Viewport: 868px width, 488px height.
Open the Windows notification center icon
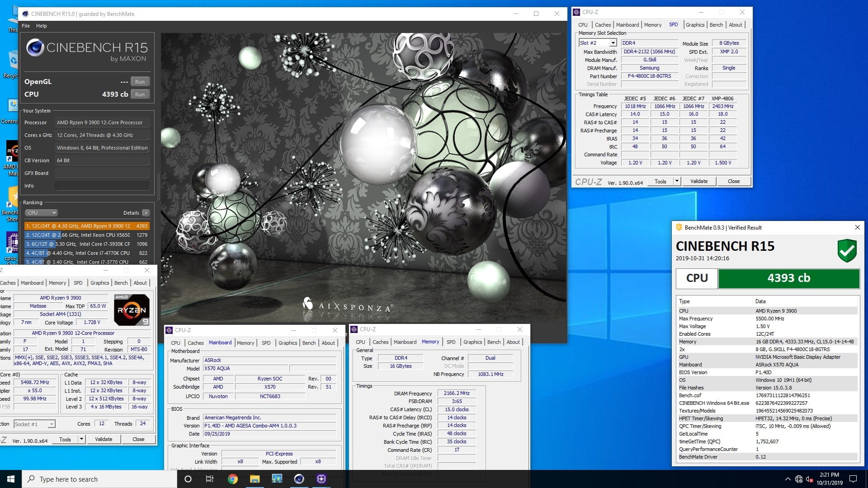pyautogui.click(x=853, y=479)
